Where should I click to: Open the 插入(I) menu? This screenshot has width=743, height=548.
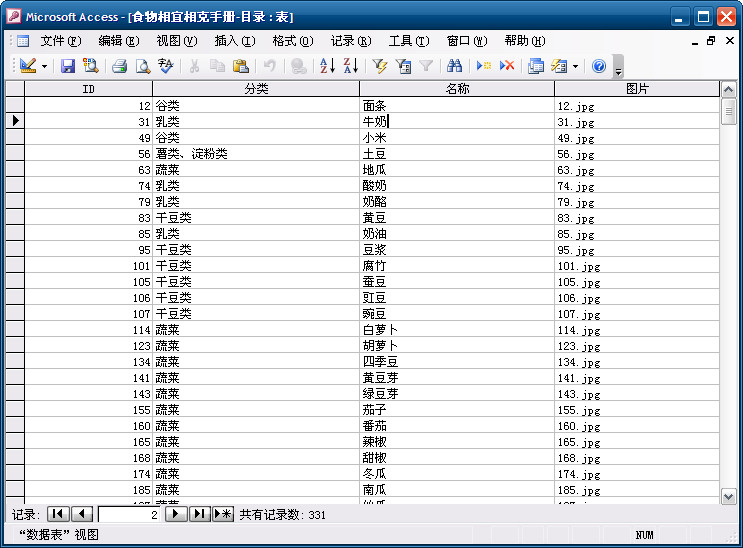(x=235, y=41)
